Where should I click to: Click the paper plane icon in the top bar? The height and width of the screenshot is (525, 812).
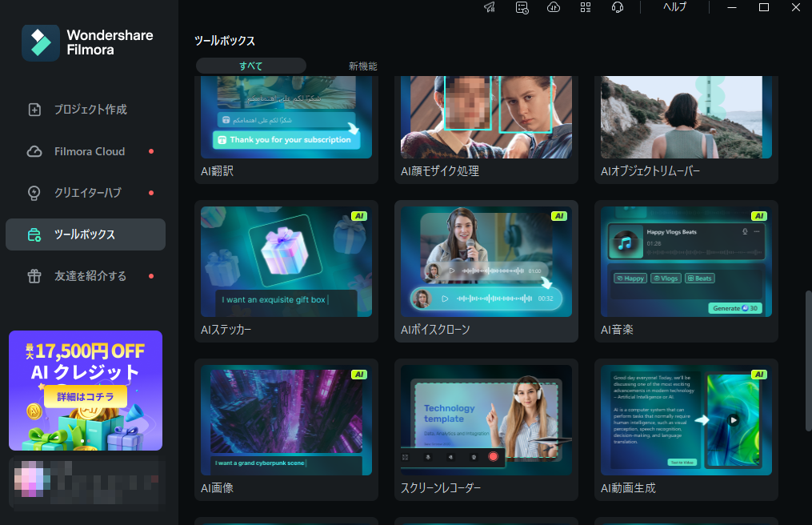490,7
